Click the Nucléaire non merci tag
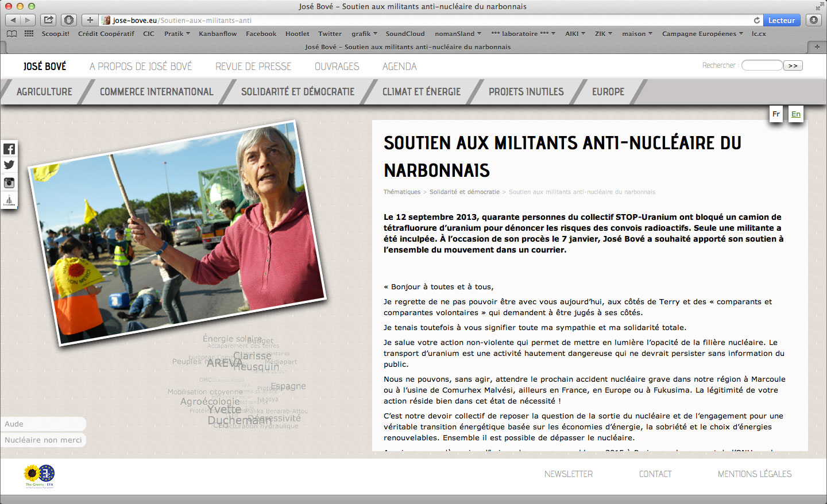The height and width of the screenshot is (504, 827). click(43, 440)
